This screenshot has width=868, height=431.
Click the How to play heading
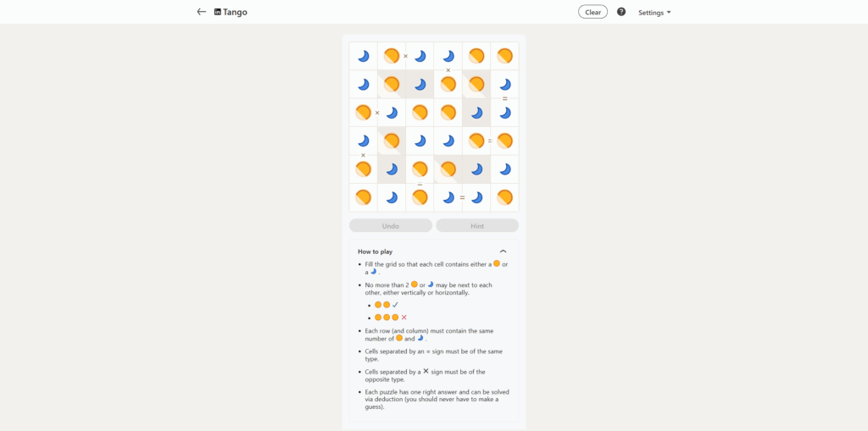[375, 251]
